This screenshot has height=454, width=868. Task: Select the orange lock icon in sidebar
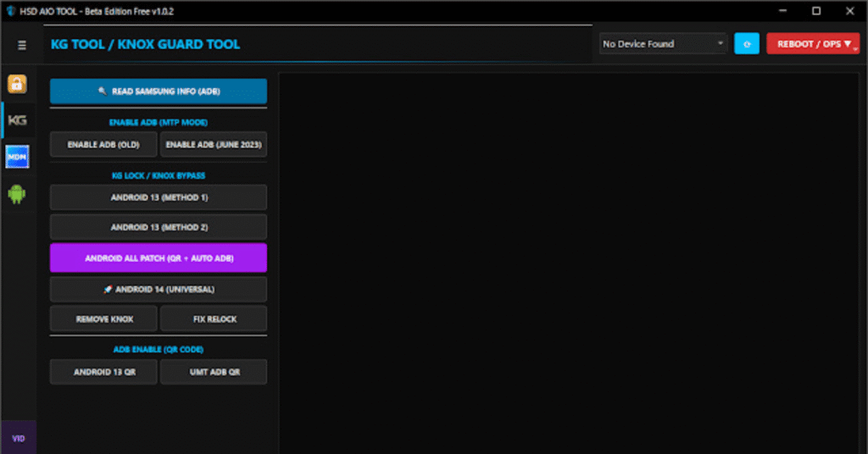click(x=17, y=84)
